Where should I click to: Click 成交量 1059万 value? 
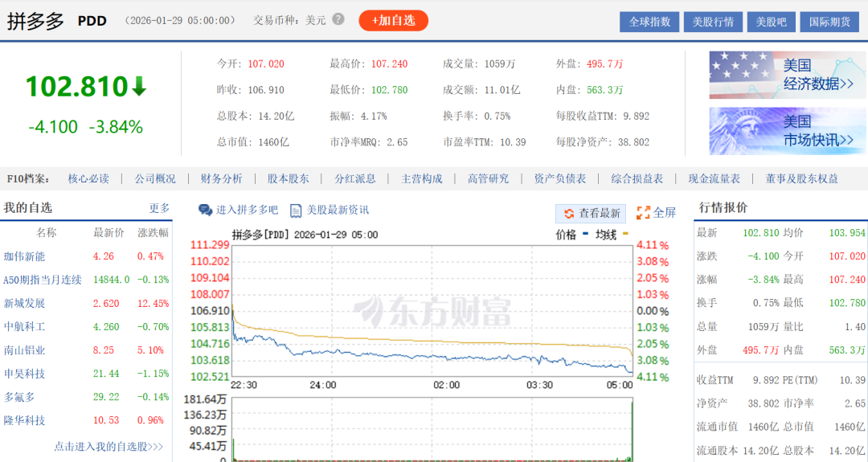pos(500,63)
